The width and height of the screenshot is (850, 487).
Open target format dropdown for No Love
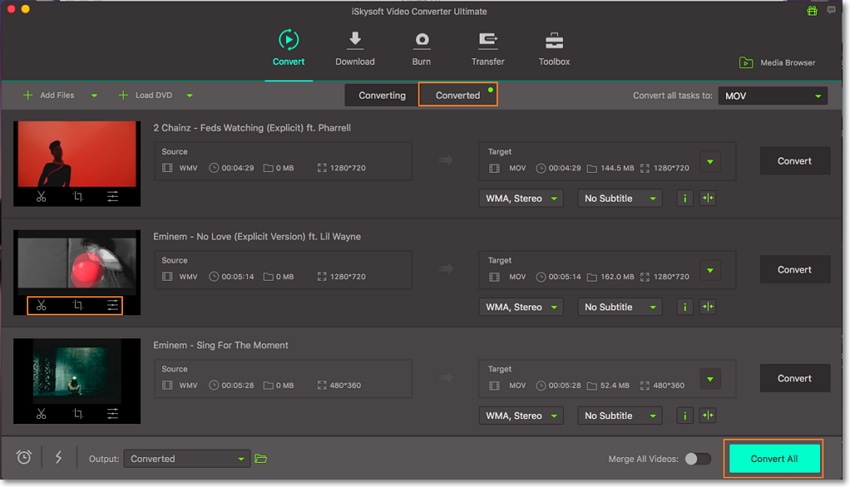pyautogui.click(x=710, y=270)
